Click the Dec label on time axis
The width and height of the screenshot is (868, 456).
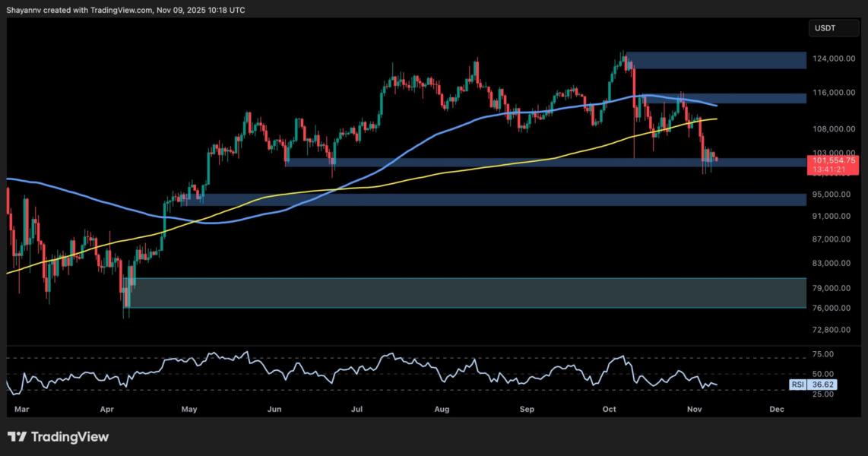(776, 409)
